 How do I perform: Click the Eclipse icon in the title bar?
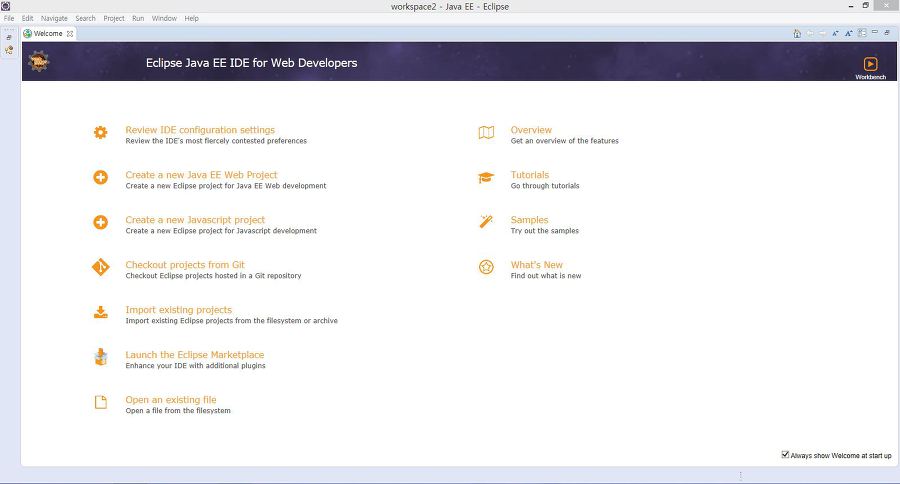[x=5, y=6]
